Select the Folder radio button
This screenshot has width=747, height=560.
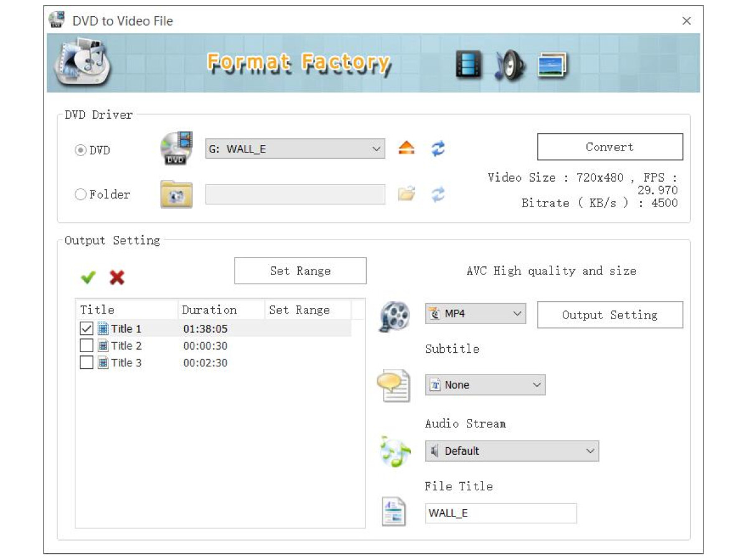click(80, 195)
